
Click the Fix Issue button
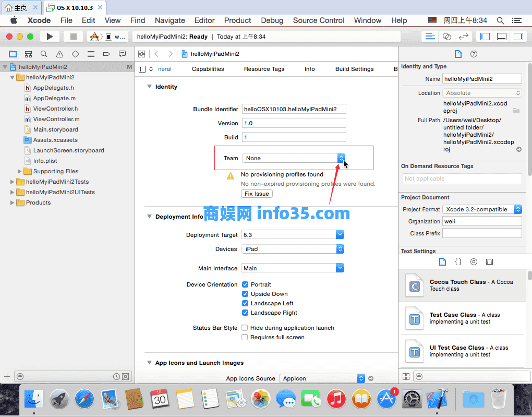(257, 194)
